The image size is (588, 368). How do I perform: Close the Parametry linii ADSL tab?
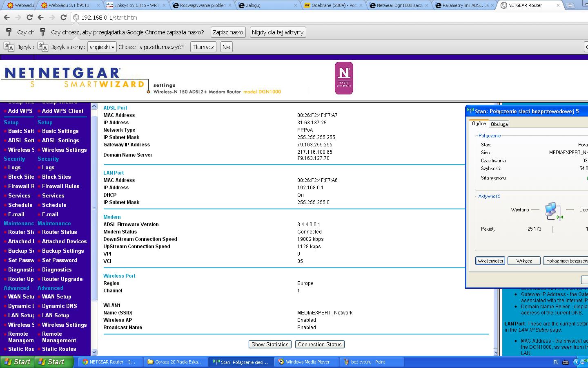click(492, 5)
